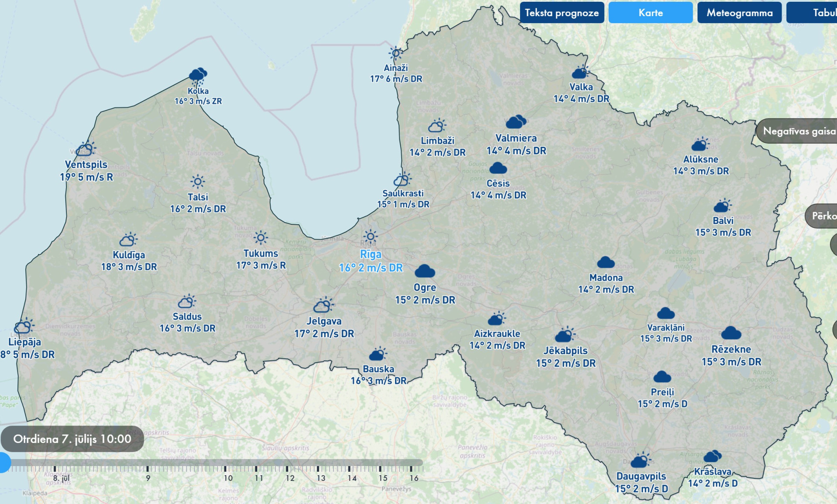This screenshot has height=504, width=837.
Task: Open the partially visible Tabula tab
Action: point(812,13)
